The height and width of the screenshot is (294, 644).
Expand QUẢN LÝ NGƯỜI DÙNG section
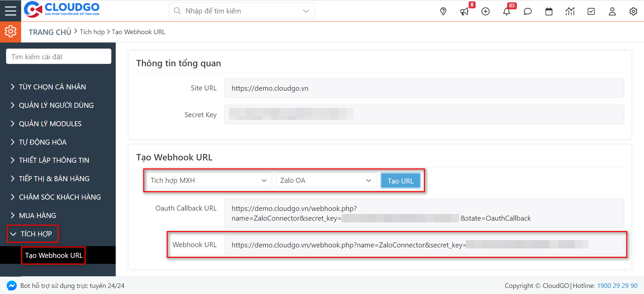coord(56,105)
